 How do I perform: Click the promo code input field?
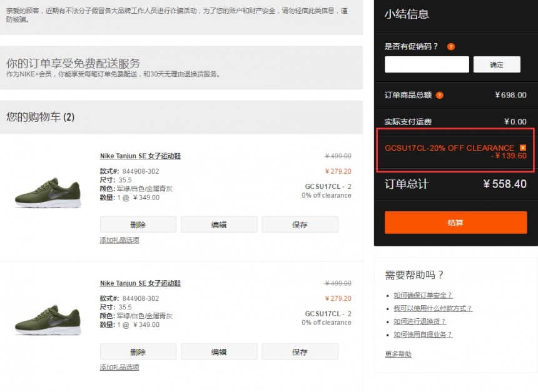427,64
